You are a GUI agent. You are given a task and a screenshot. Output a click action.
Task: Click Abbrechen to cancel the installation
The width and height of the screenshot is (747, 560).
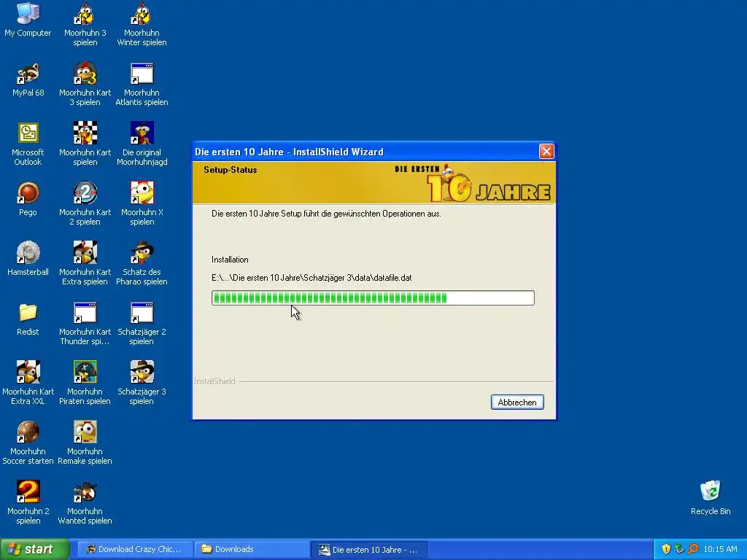point(517,402)
